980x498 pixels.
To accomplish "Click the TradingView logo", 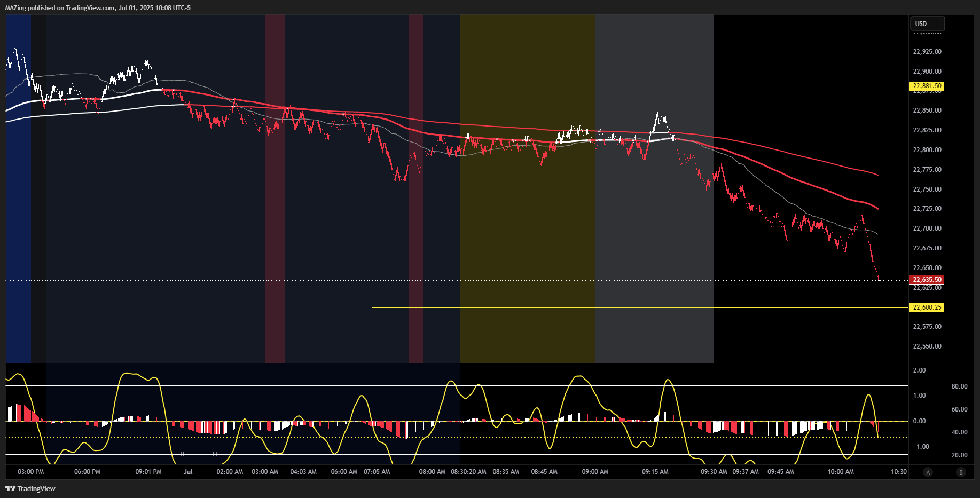I will (30, 488).
